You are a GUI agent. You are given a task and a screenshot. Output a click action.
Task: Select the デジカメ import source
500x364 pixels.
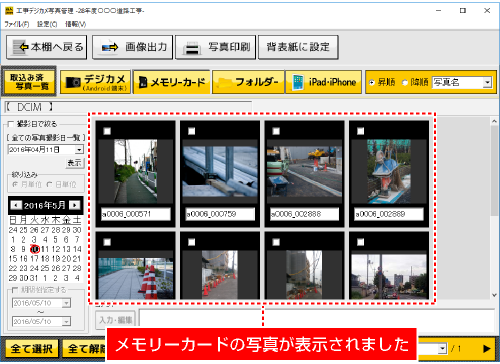coord(96,82)
